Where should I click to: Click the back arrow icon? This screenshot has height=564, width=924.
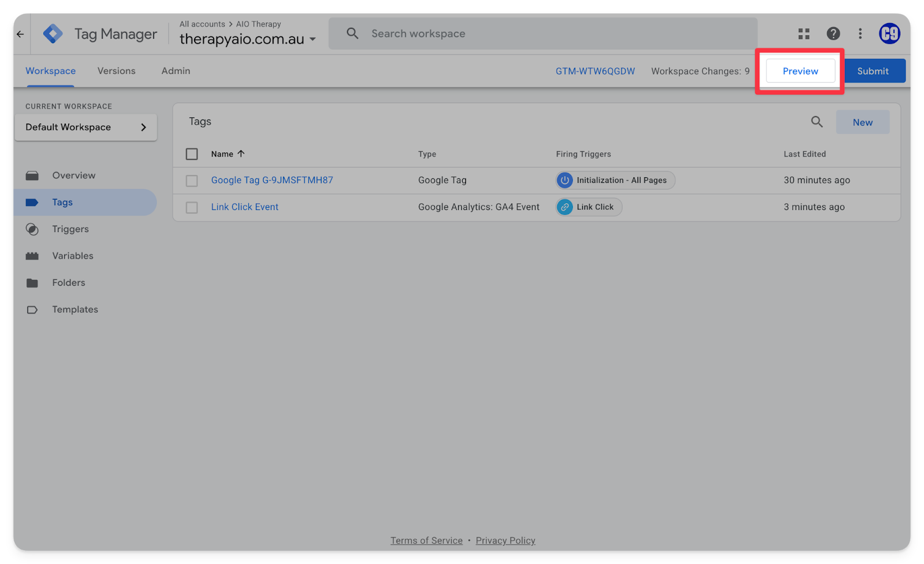[20, 34]
